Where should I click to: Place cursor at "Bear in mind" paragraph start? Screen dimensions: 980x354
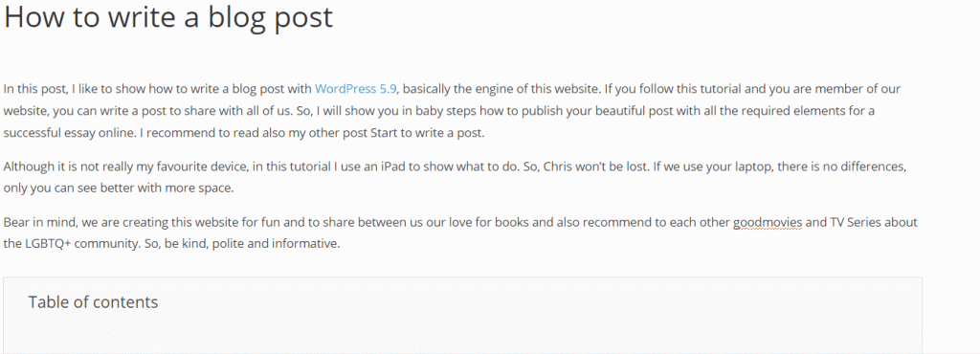(5, 222)
